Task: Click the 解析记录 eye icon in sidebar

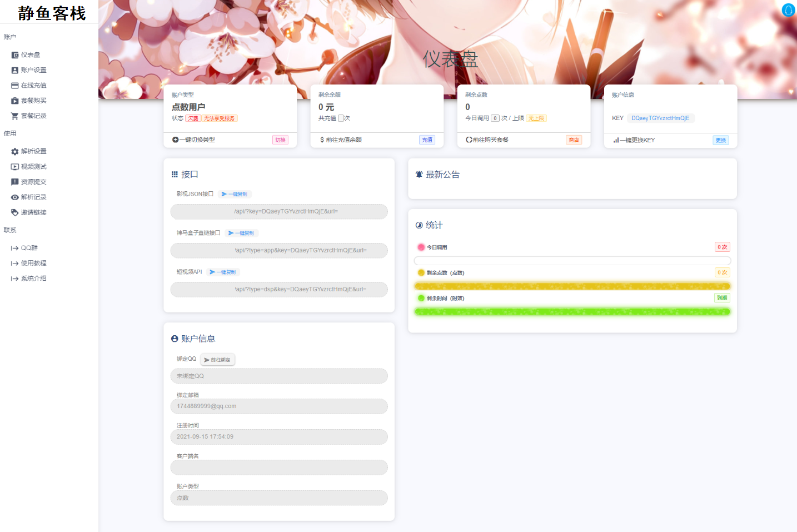Action: [x=15, y=197]
